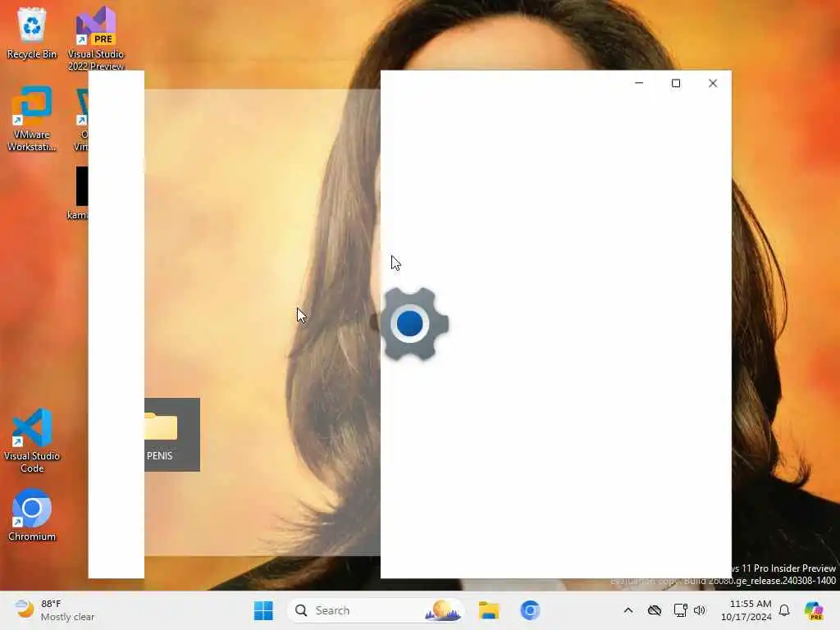Open the clock showing 11:55 AM
This screenshot has width=840, height=630.
[x=746, y=610]
